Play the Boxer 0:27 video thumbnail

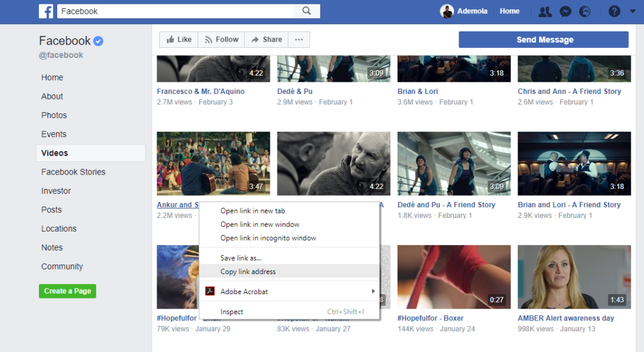[x=454, y=276]
